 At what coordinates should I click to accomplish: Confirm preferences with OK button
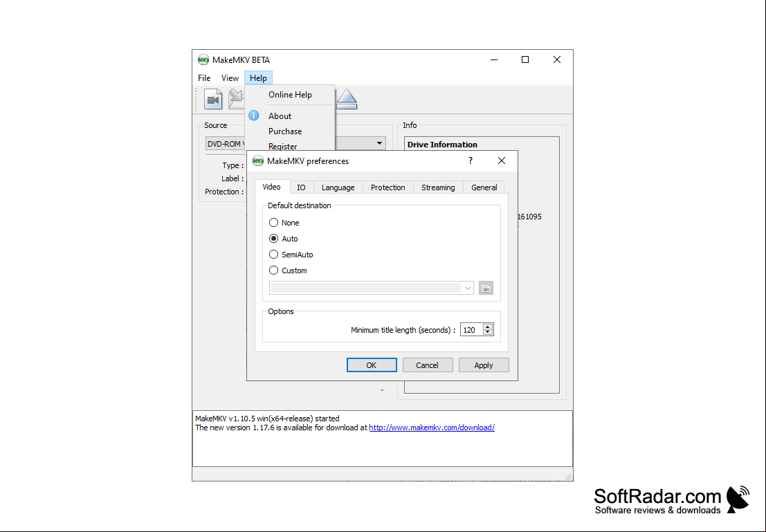tap(372, 365)
